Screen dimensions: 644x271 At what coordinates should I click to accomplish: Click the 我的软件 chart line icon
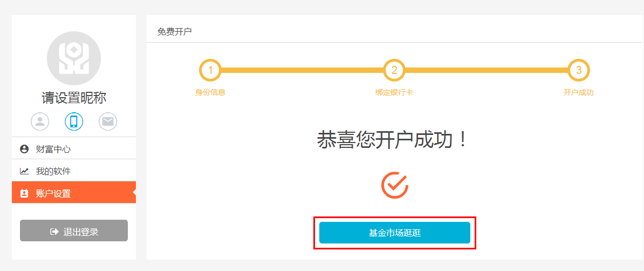(24, 171)
